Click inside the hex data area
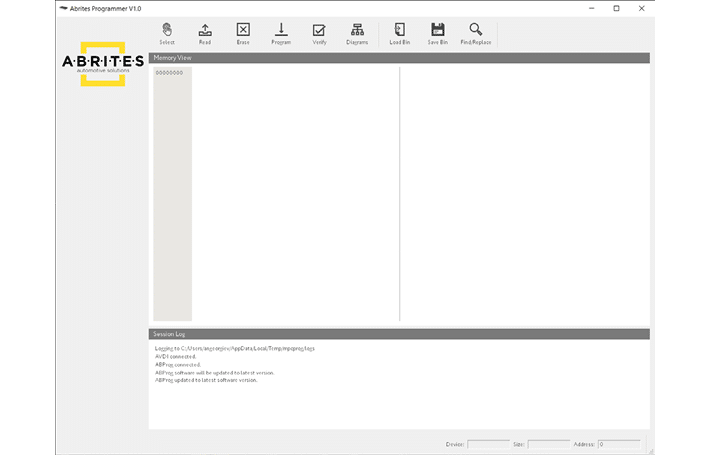 (x=295, y=190)
